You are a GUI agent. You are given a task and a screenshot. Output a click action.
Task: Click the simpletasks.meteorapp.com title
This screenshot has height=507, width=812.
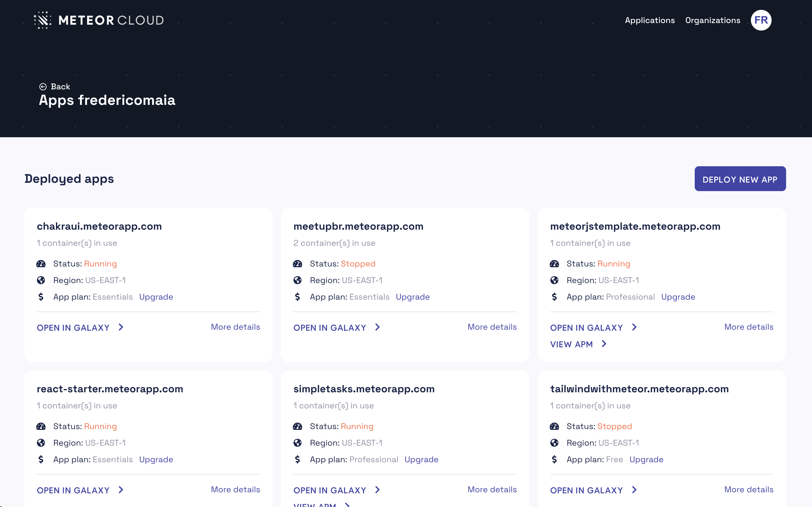364,389
